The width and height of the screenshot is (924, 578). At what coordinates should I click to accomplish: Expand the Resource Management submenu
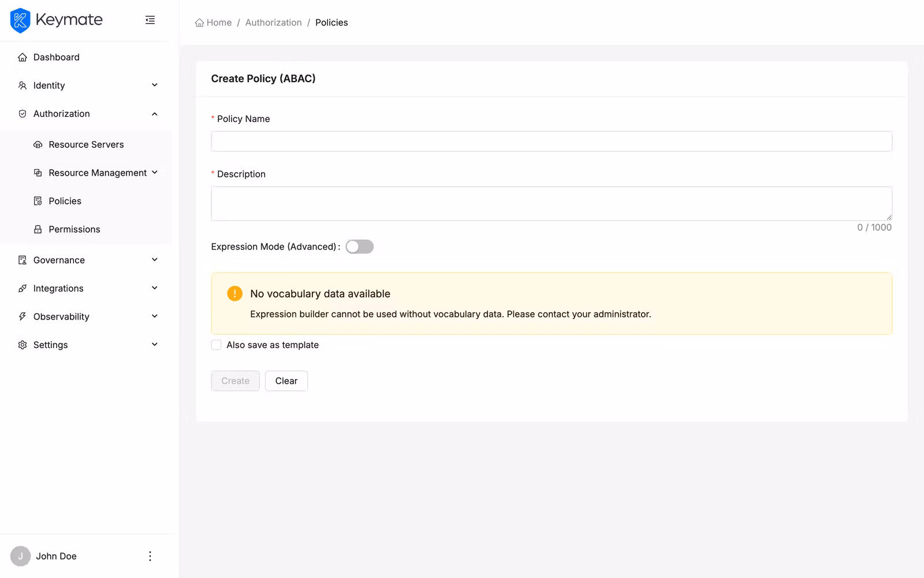click(x=154, y=172)
